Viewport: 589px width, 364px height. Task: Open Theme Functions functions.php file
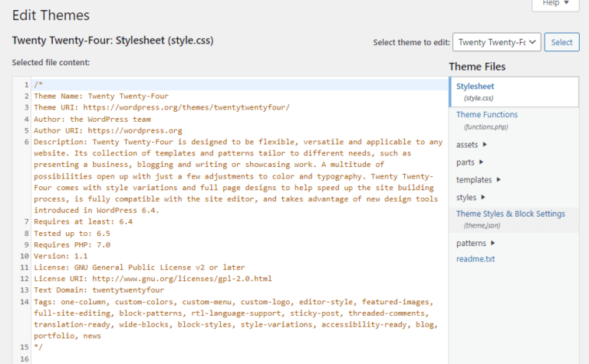[x=487, y=120]
